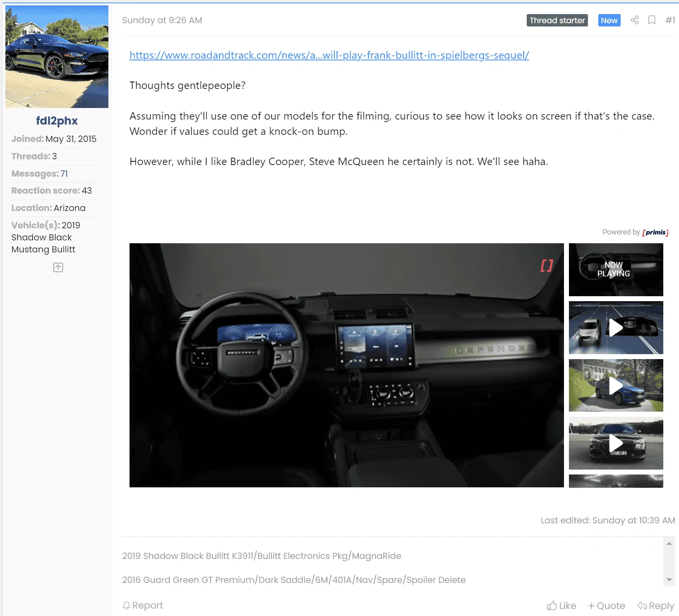Click the New post badge
This screenshot has height=616, width=679.
pos(609,20)
